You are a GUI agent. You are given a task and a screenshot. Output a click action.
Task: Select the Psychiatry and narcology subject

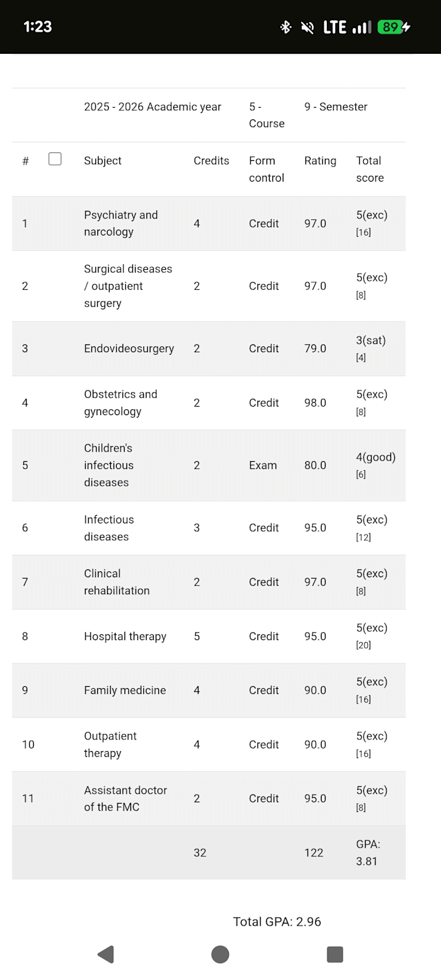[x=121, y=223]
